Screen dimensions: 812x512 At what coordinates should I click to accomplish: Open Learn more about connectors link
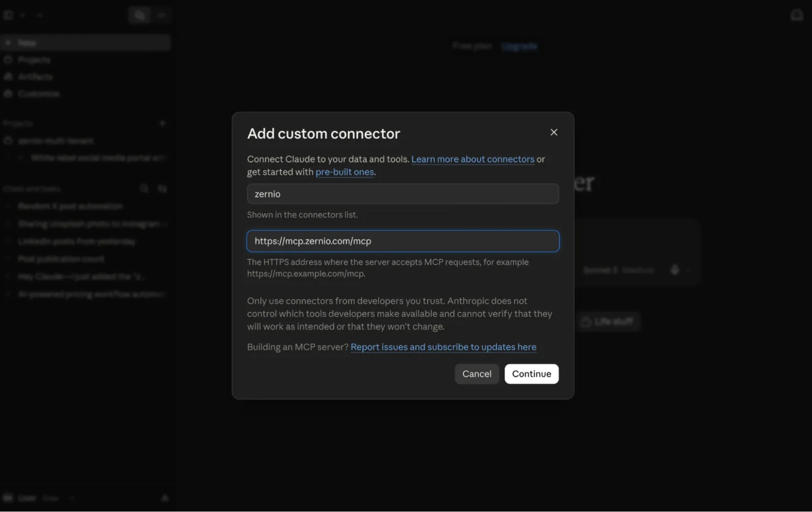(472, 159)
